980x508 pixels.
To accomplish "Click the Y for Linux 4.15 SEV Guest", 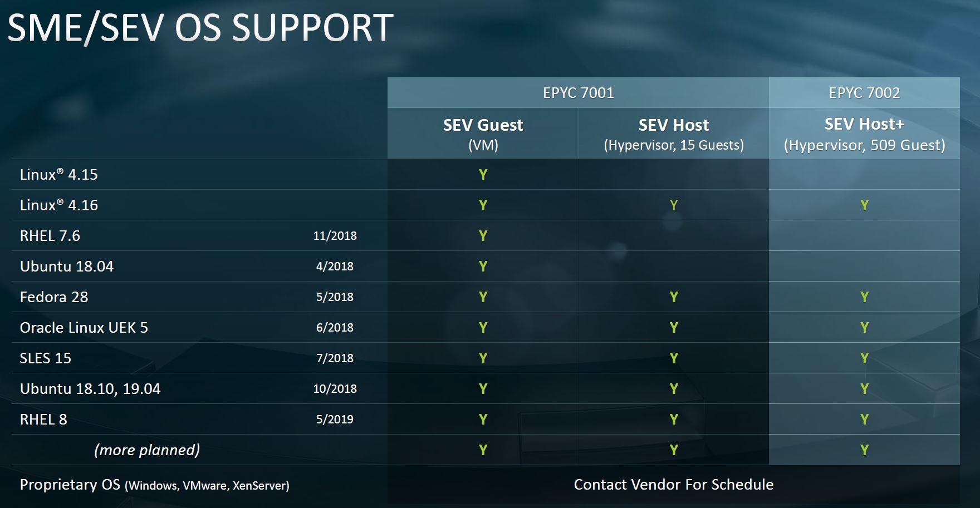I will (483, 175).
